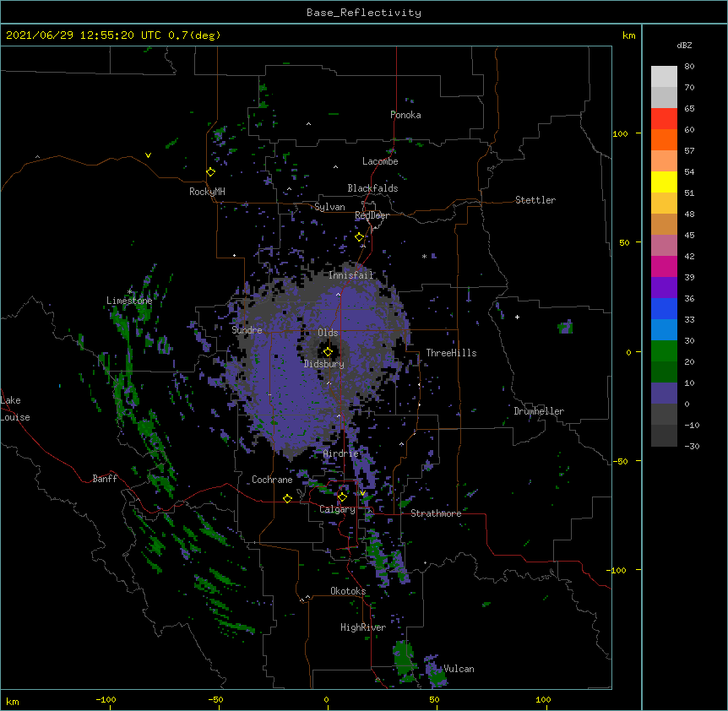Click the Cochrane city label
The width and height of the screenshot is (728, 711).
pos(272,480)
